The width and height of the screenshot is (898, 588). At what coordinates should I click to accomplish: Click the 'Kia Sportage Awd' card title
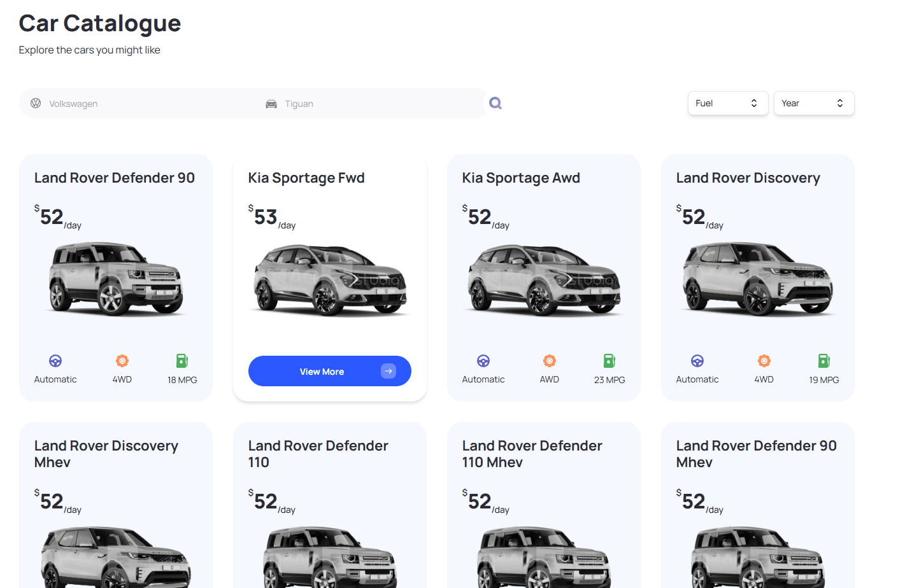point(521,178)
